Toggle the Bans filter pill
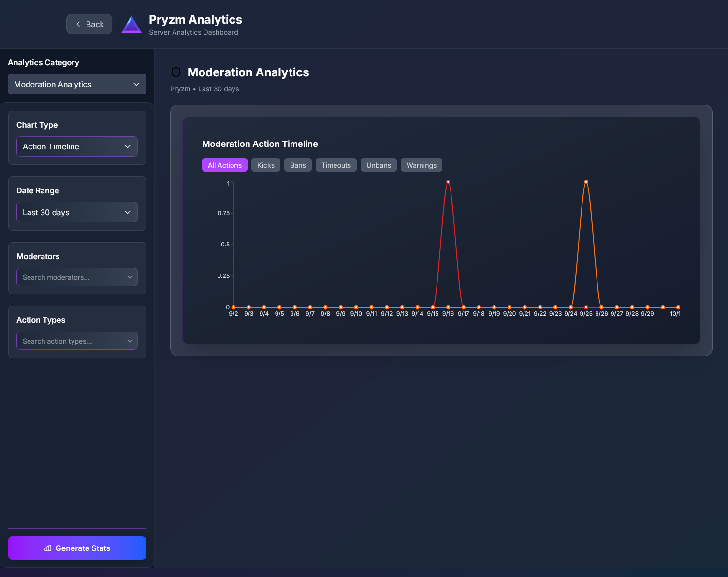This screenshot has height=577, width=728. coord(297,165)
